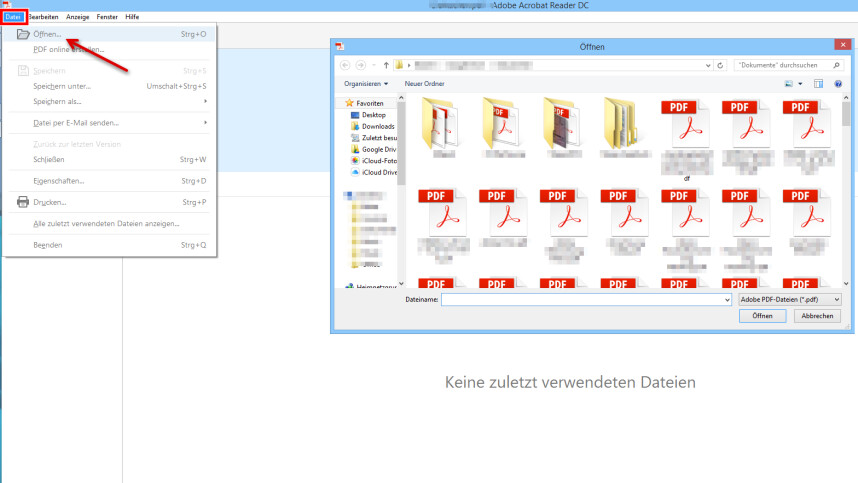Refresh the folder listing in the dialog

click(x=720, y=65)
